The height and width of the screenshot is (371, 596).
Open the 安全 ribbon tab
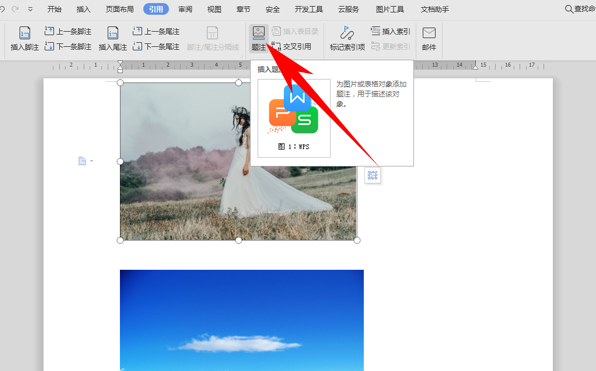point(273,9)
